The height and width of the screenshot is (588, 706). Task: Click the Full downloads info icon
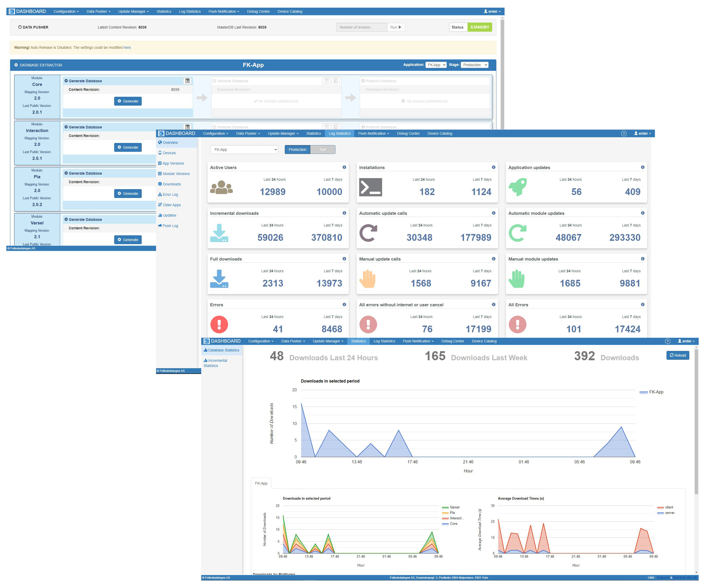pyautogui.click(x=344, y=259)
